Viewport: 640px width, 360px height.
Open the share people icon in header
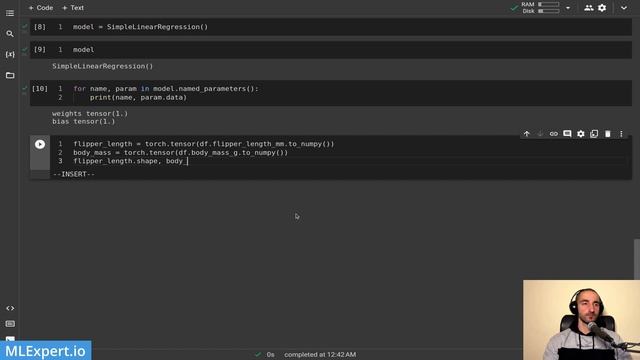coord(589,8)
